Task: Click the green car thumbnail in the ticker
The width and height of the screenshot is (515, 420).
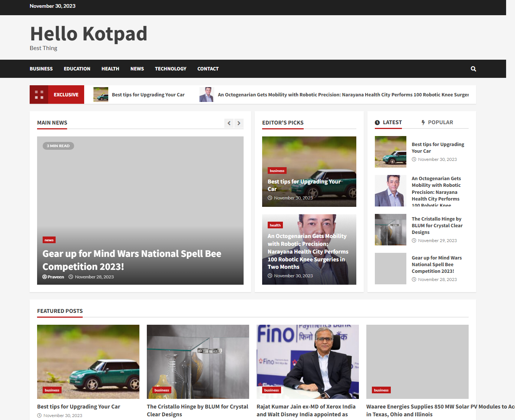Action: point(101,95)
